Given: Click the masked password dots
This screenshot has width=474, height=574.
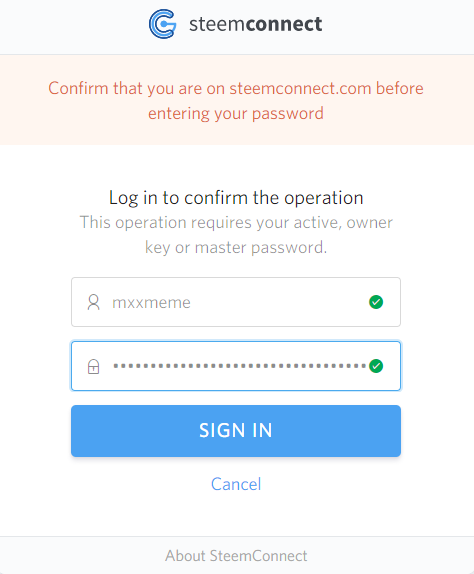Looking at the screenshot, I should click(240, 366).
